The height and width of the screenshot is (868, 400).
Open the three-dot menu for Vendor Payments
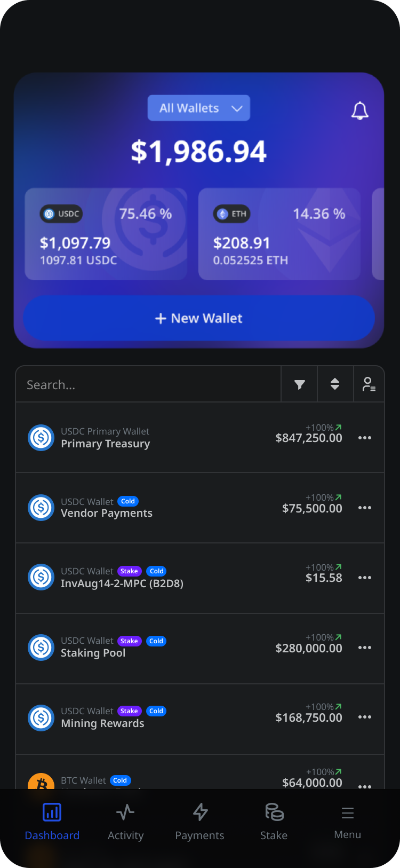(365, 508)
